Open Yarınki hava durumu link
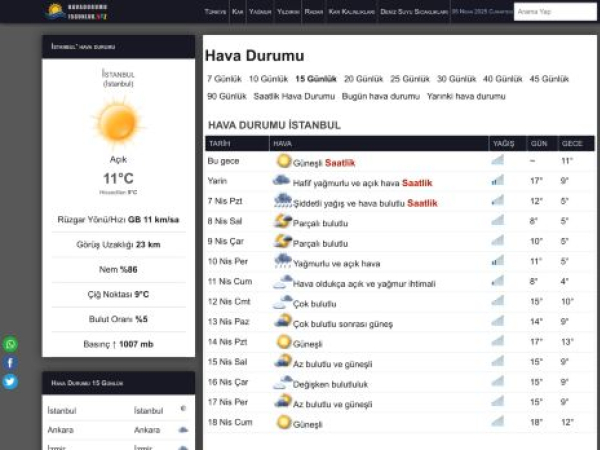The image size is (600, 450). [x=466, y=96]
